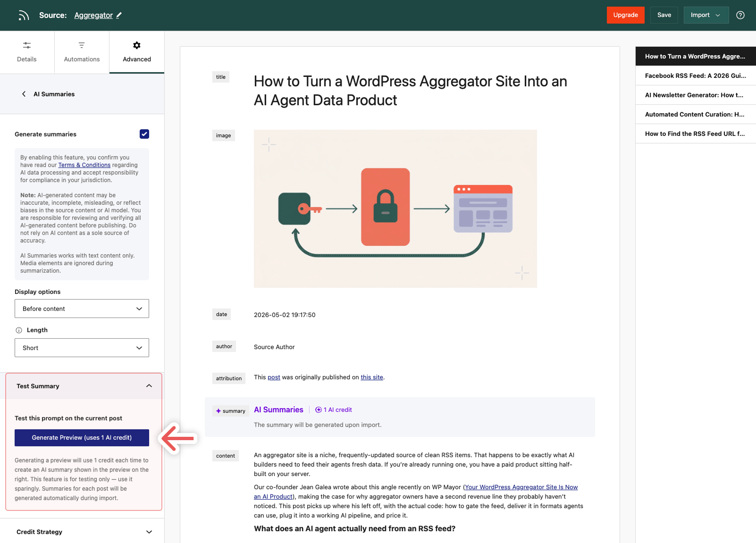Open the Terms & Conditions link

point(84,165)
